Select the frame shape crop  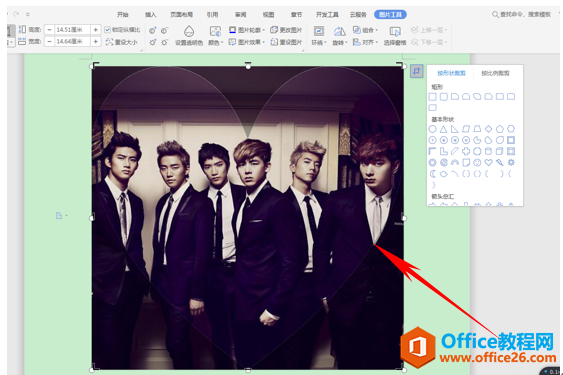click(x=511, y=140)
